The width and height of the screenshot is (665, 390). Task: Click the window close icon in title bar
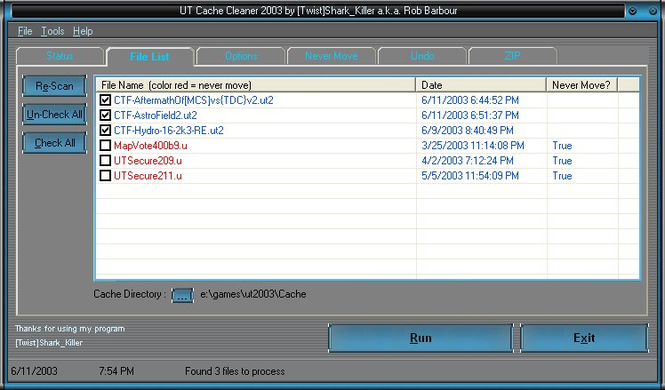pyautogui.click(x=653, y=11)
